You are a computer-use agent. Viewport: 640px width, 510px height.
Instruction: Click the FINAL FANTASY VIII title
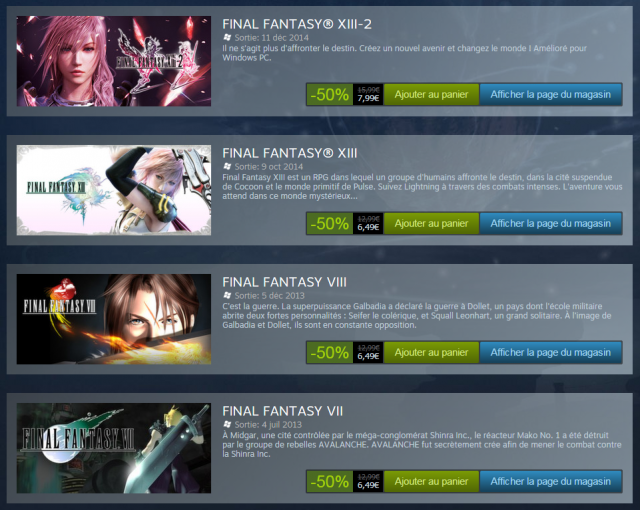click(284, 282)
